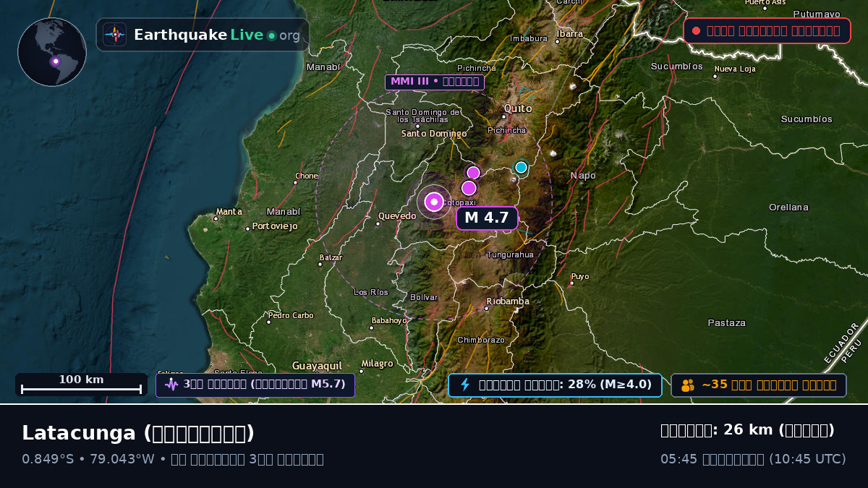Click the red dot in the status badge
Screen dimensions: 868x488
(x=696, y=30)
